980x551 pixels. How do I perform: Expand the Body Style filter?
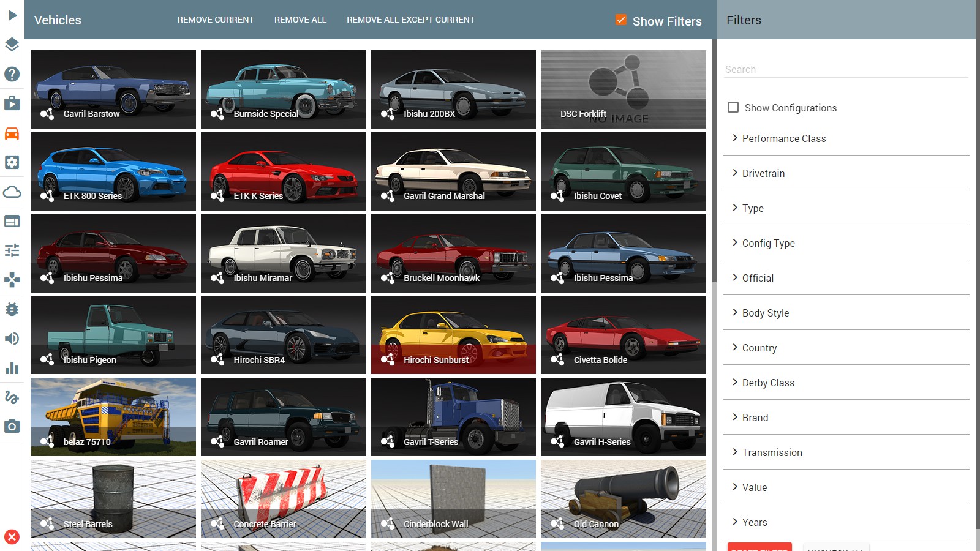(x=846, y=313)
